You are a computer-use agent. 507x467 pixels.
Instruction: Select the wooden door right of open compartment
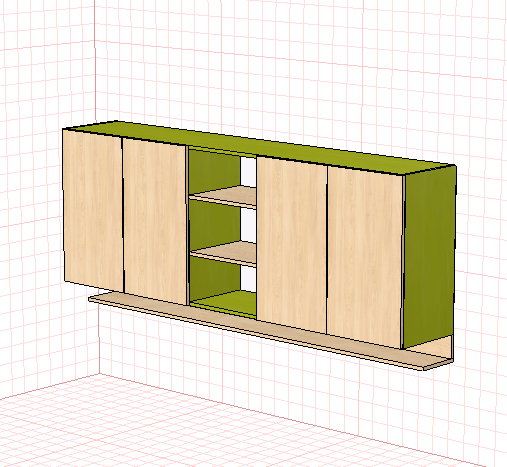coord(292,245)
